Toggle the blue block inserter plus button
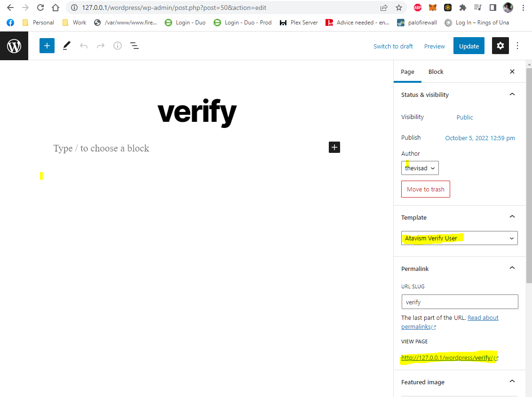Image resolution: width=532 pixels, height=397 pixels. (x=47, y=46)
